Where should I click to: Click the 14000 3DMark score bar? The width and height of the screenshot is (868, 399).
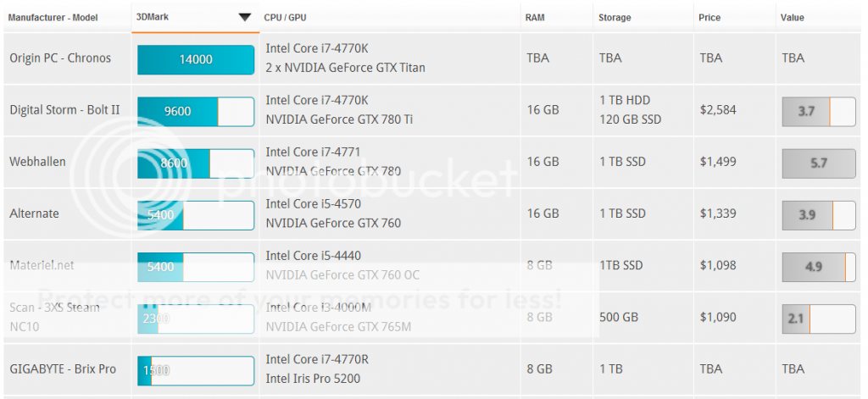[196, 60]
